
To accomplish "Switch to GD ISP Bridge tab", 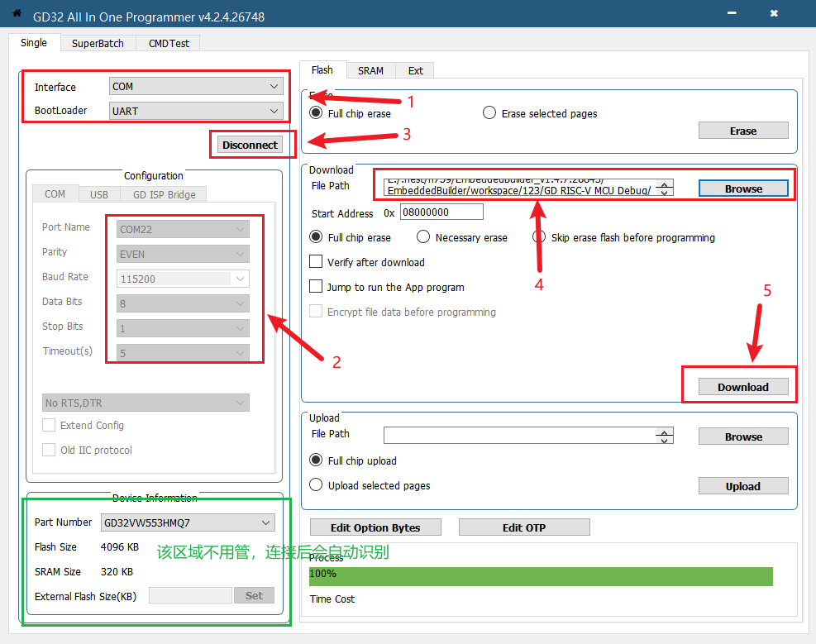I will [x=164, y=194].
